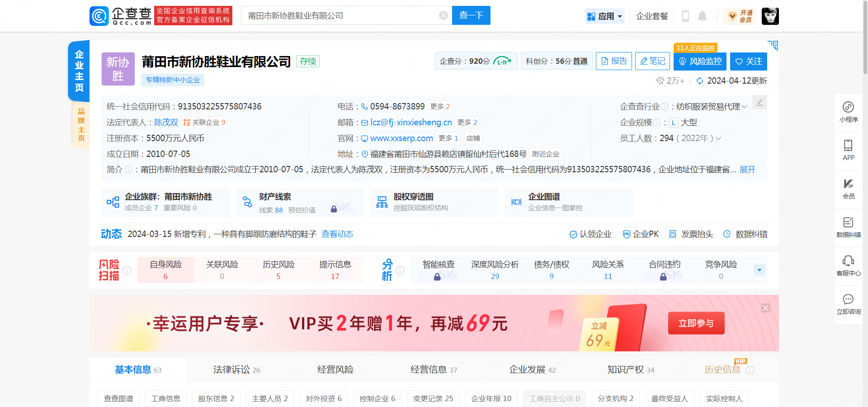Open the mobile phone icon in header
The height and width of the screenshot is (407, 868).
pyautogui.click(x=685, y=16)
